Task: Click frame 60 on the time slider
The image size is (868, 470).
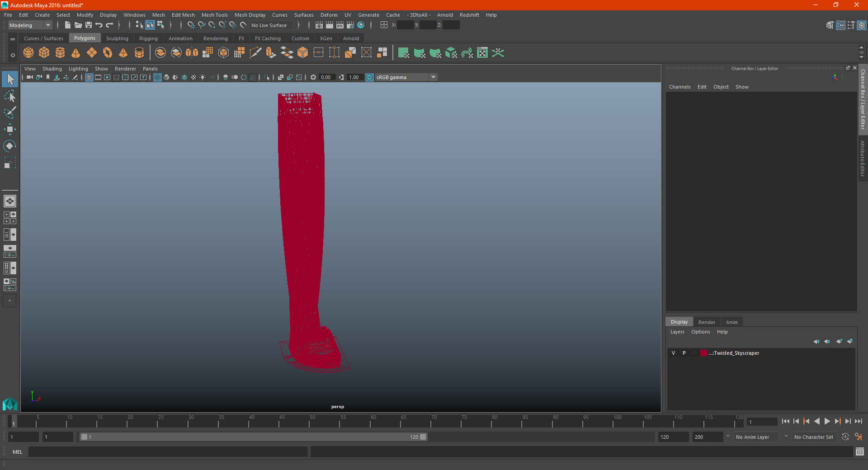Action: coord(370,422)
